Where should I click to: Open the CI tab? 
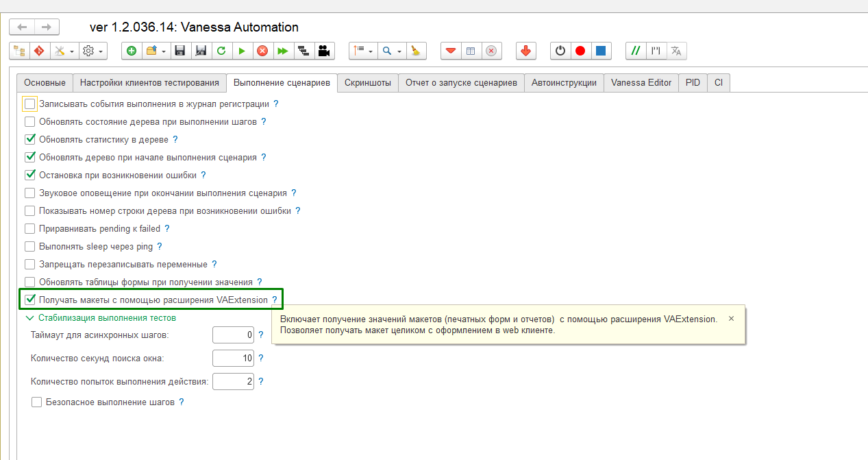[x=719, y=82]
